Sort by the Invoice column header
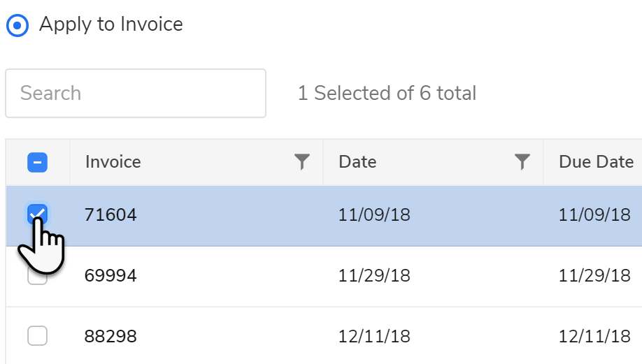Screen dimensions: 642x364 coord(113,162)
